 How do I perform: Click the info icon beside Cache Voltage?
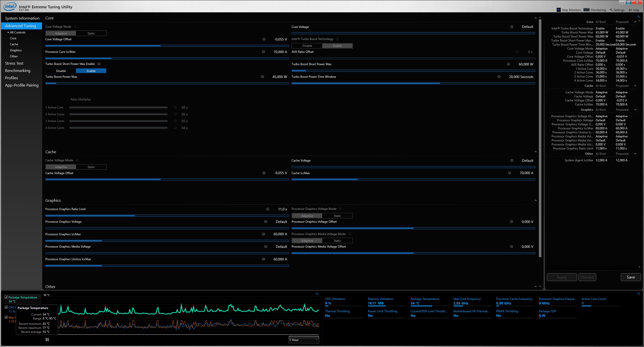tap(512, 161)
